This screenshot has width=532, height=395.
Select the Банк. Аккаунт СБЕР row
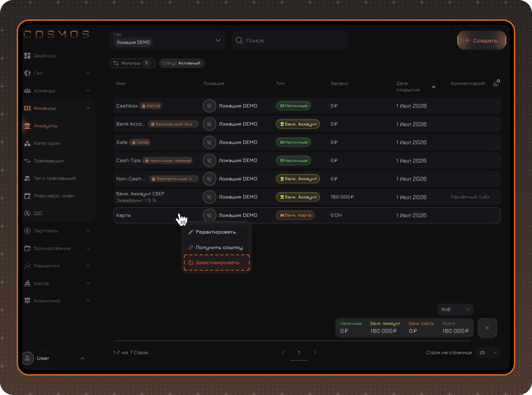coord(307,197)
